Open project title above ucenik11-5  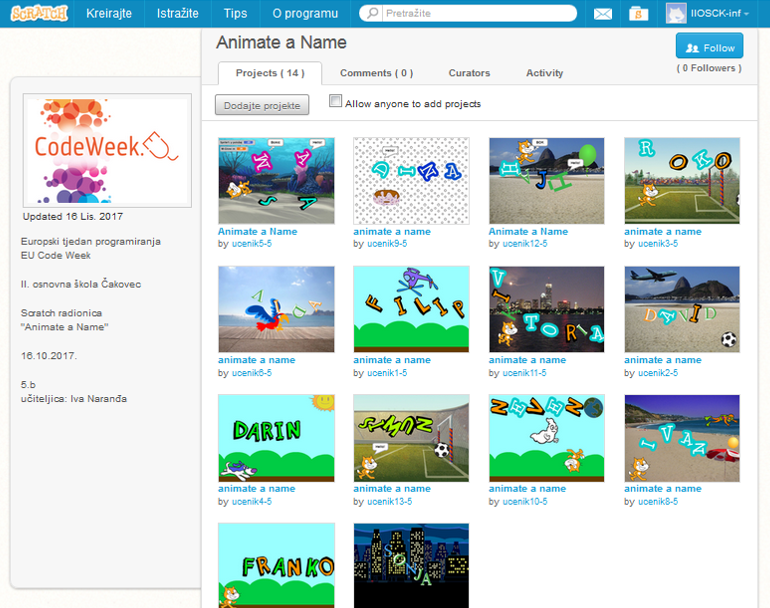pyautogui.click(x=527, y=360)
